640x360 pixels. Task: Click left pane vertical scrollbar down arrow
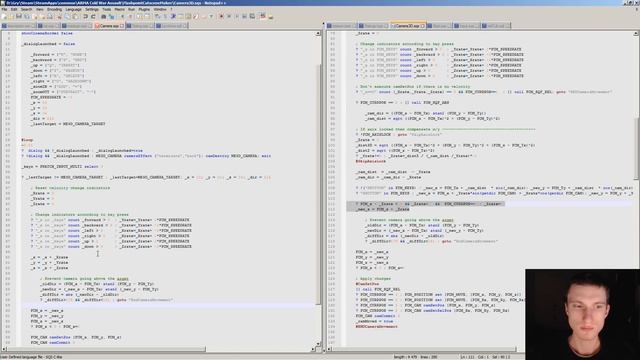click(318, 344)
